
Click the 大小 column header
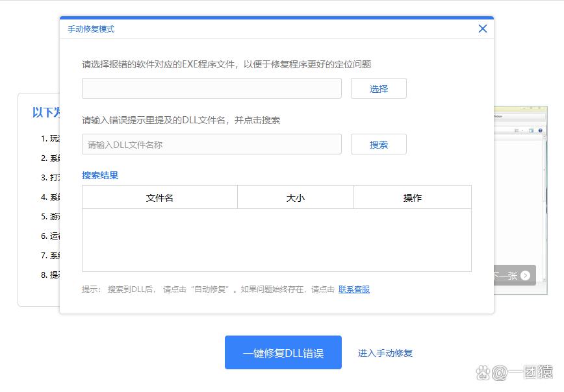tap(295, 197)
